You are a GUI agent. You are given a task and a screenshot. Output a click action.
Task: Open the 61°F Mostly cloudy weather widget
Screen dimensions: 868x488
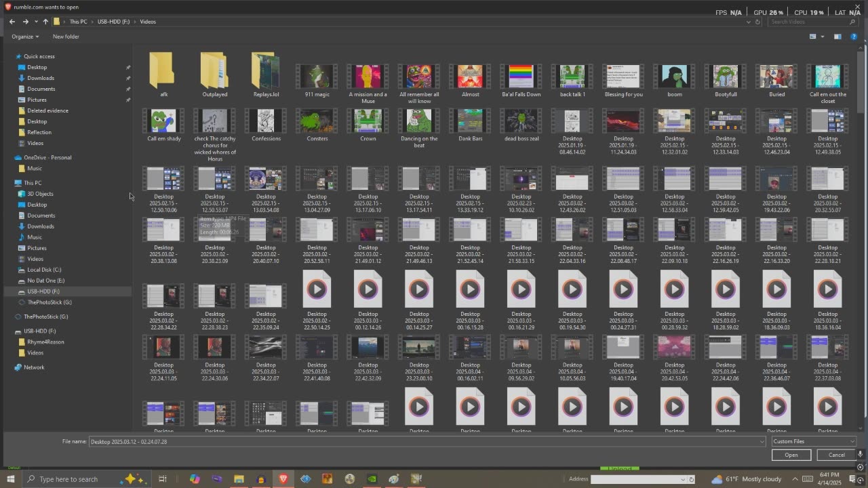click(747, 479)
